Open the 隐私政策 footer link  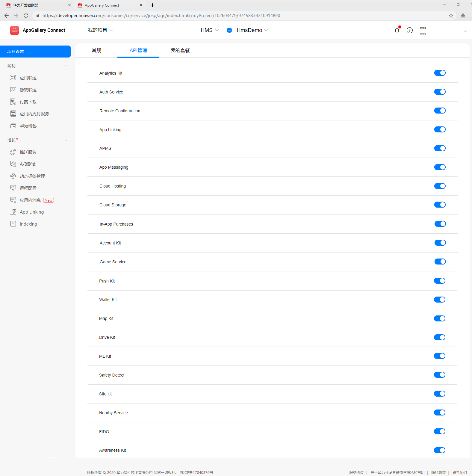[438, 473]
